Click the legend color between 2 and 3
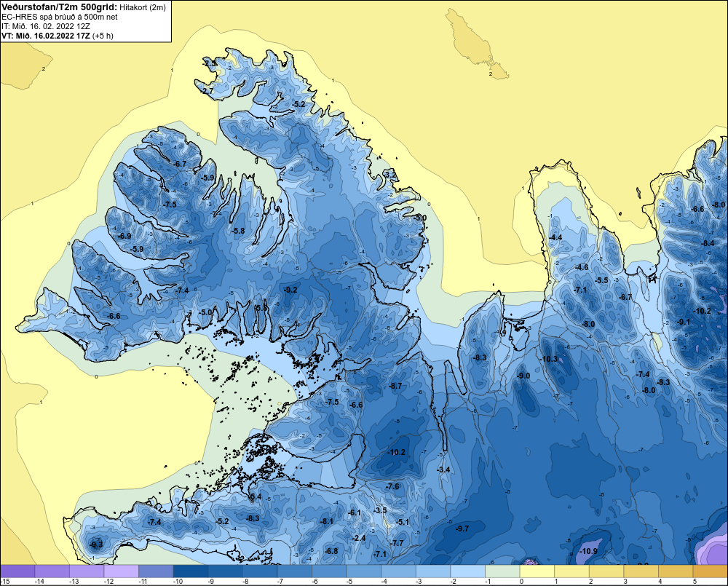Viewport: 728px width, 586px height. 607,571
